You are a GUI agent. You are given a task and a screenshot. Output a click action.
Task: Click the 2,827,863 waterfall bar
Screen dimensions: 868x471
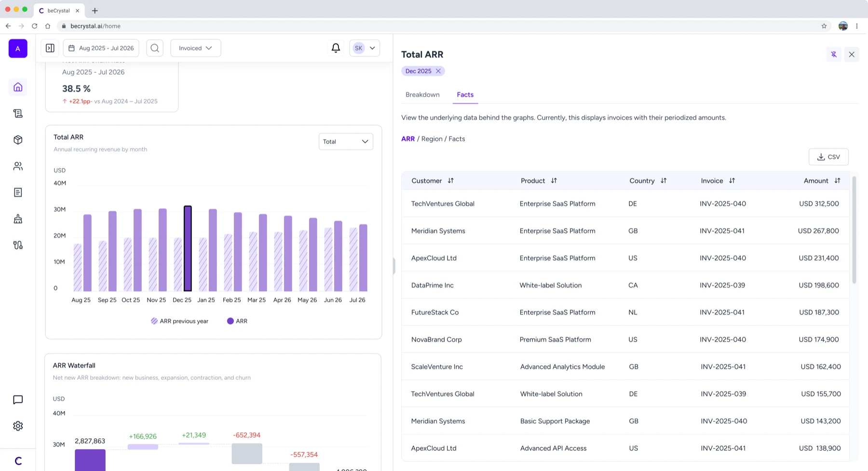pos(90,460)
